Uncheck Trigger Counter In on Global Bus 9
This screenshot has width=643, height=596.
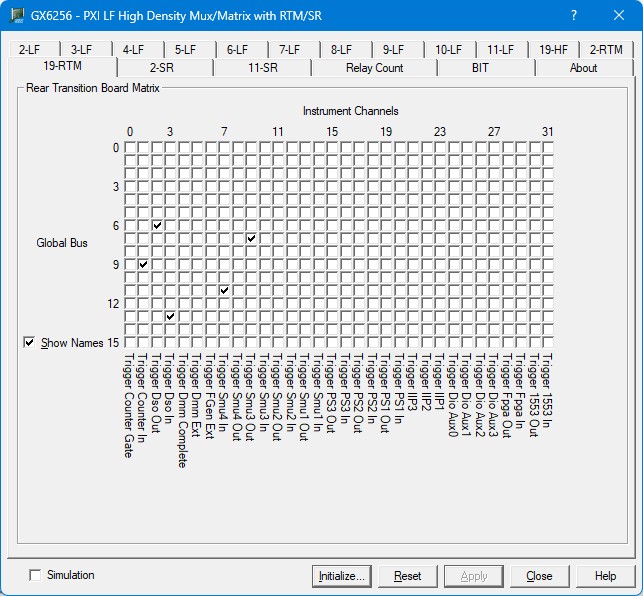(x=143, y=265)
